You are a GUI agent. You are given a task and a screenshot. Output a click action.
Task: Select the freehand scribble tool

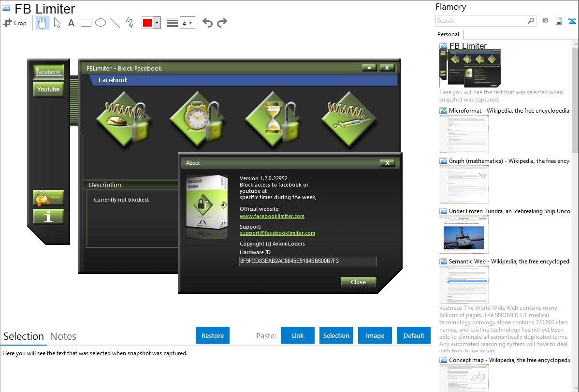130,23
